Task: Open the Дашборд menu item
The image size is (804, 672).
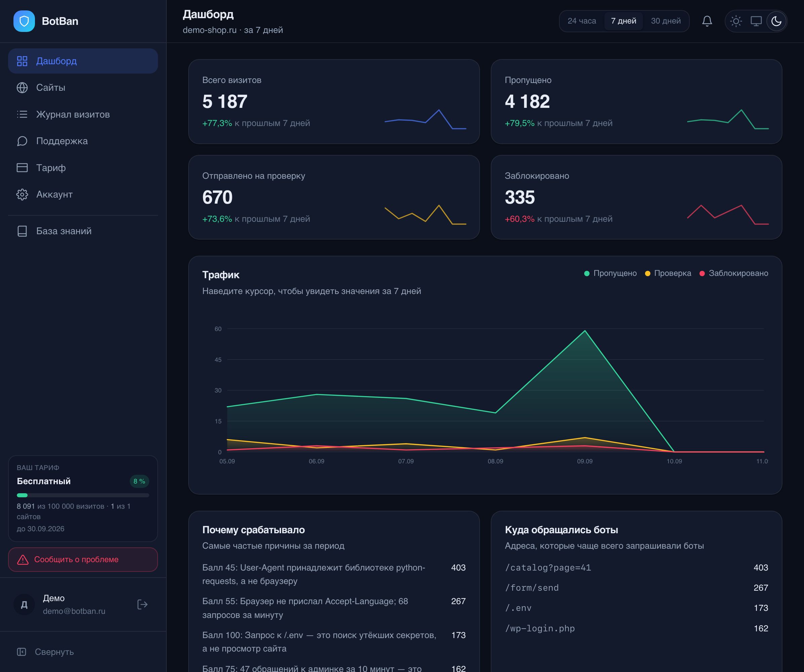Action: tap(83, 61)
